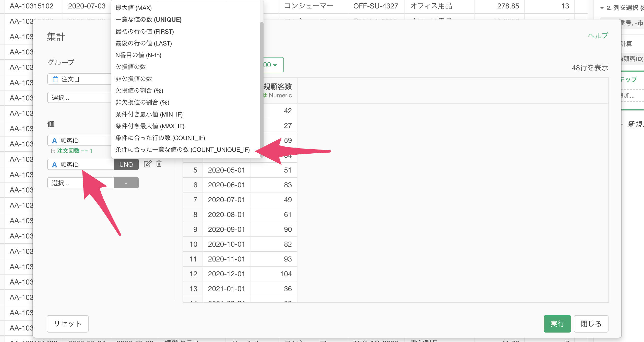Click 48行を表示 row count text
The width and height of the screenshot is (644, 342).
[x=590, y=67]
